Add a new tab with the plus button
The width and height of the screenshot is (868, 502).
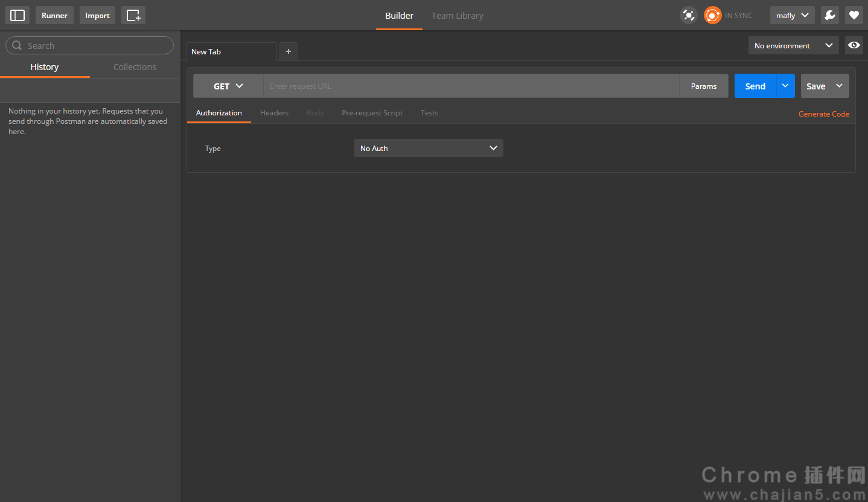point(289,51)
